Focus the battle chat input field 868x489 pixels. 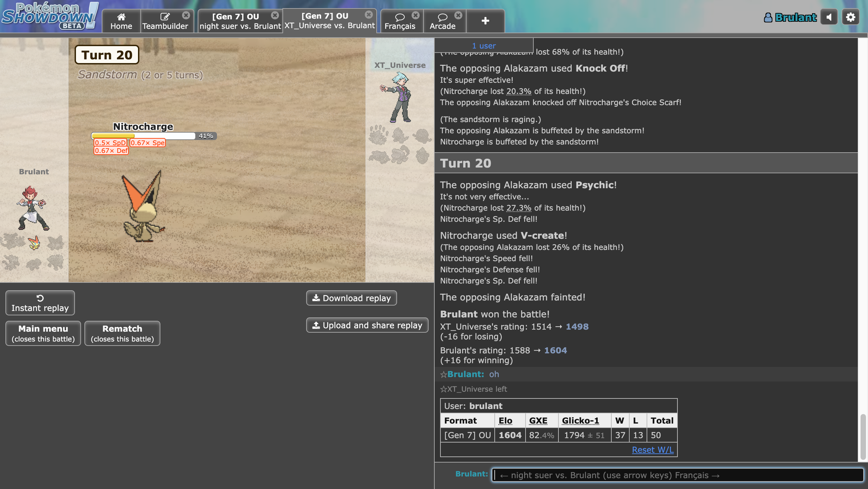click(x=677, y=475)
